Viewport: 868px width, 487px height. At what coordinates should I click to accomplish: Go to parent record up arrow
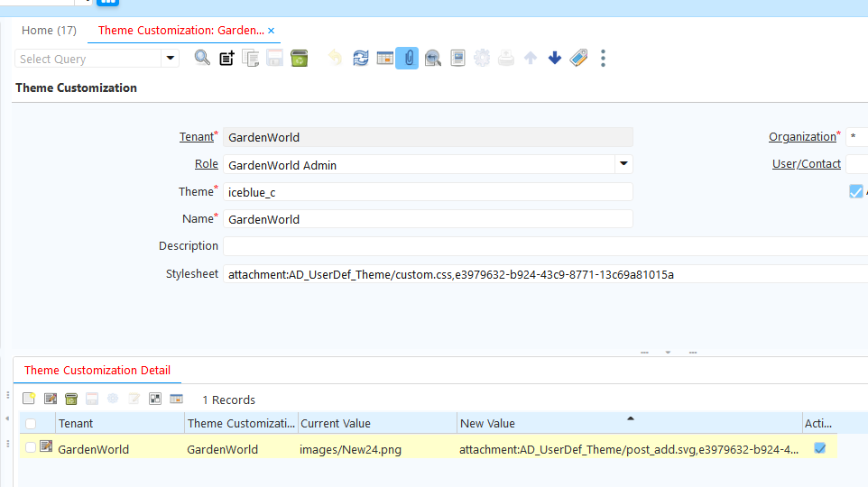click(531, 58)
